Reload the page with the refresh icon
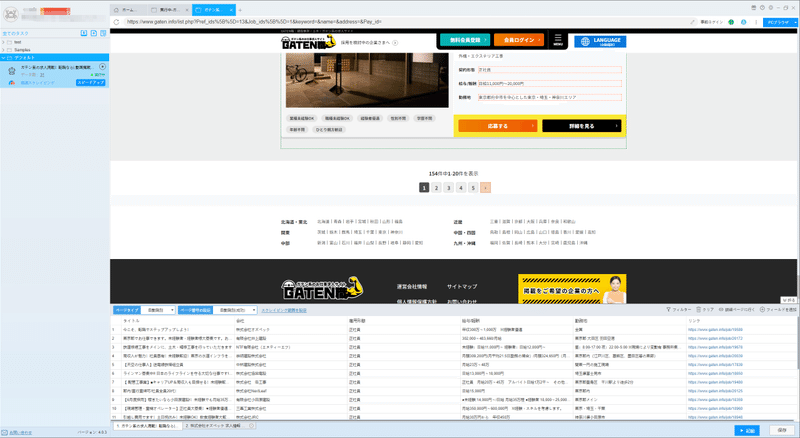The width and height of the screenshot is (800, 438). (116, 22)
